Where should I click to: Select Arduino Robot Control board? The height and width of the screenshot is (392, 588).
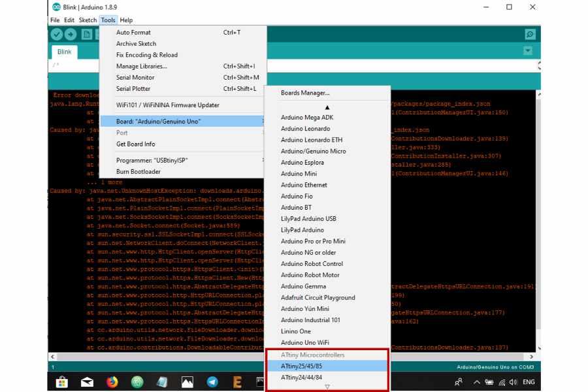(327, 264)
